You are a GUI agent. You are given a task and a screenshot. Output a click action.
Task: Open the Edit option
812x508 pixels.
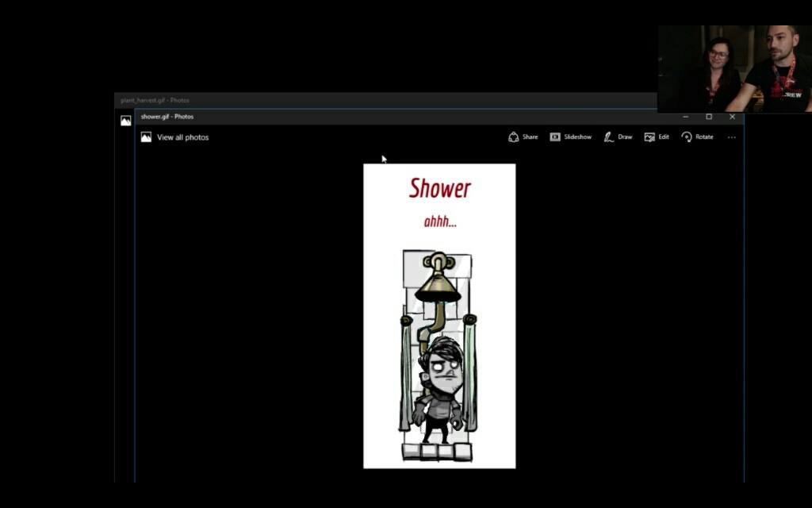tap(657, 137)
